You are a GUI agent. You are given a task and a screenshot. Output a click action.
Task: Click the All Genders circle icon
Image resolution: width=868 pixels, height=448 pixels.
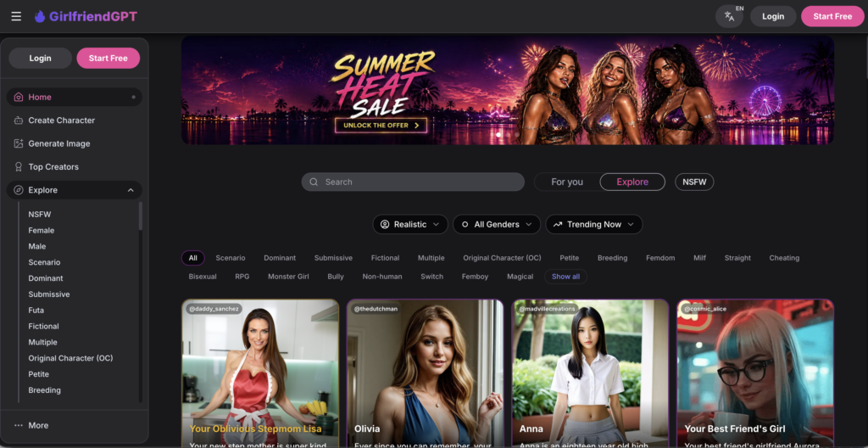[465, 225]
